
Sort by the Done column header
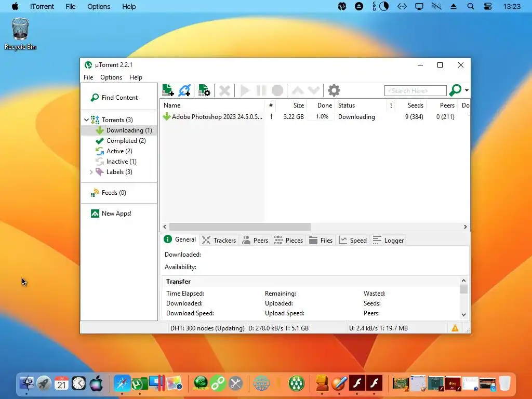tap(321, 105)
